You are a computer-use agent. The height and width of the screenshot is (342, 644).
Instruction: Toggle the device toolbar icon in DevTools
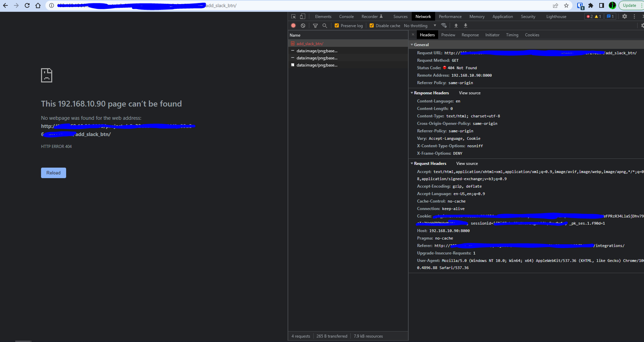(x=303, y=16)
